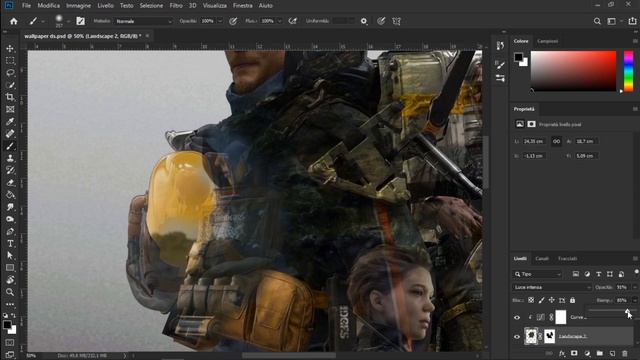The width and height of the screenshot is (640, 360).
Task: Pick a color in the color field
Action: point(573,71)
